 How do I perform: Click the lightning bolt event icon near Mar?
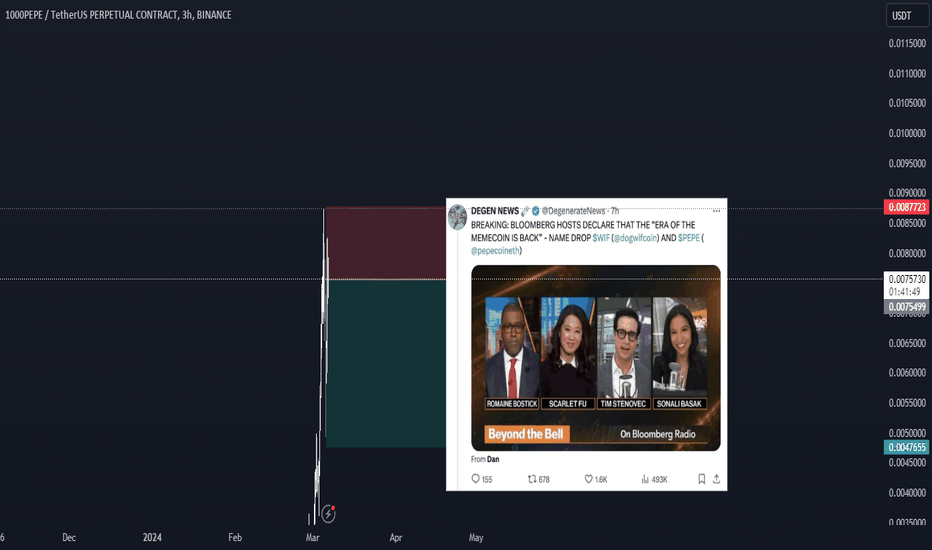pos(328,513)
